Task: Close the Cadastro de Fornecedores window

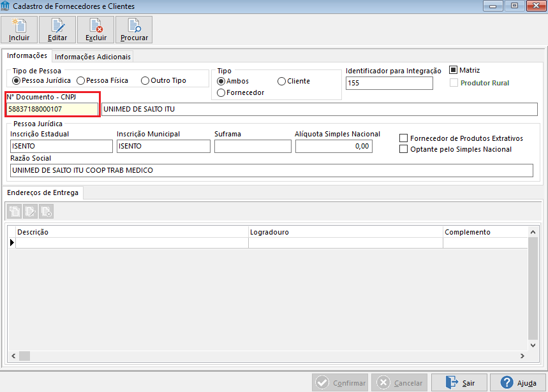Action: 536,6
